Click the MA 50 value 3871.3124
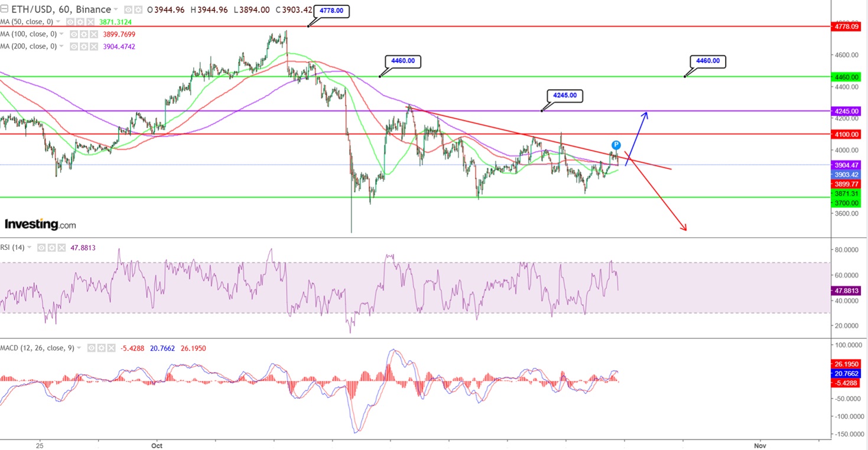 point(115,22)
